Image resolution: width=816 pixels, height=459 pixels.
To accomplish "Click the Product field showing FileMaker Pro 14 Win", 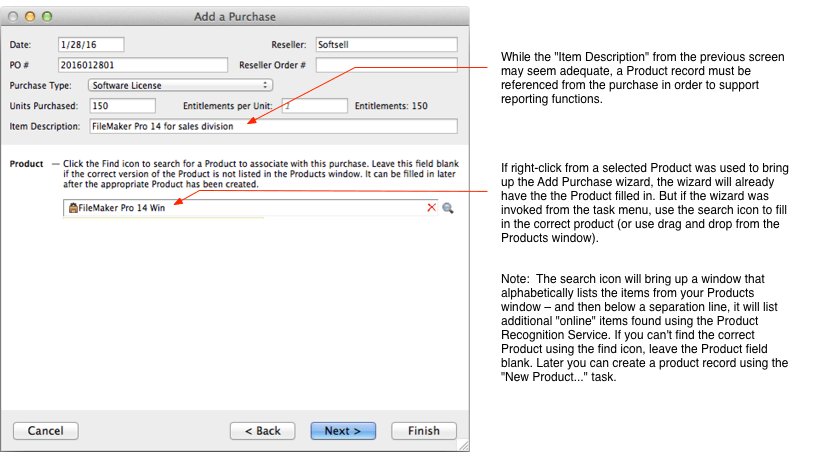I will tap(250, 208).
